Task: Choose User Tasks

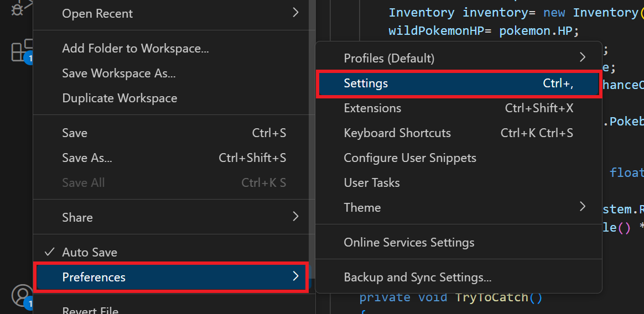Action: pos(458,182)
